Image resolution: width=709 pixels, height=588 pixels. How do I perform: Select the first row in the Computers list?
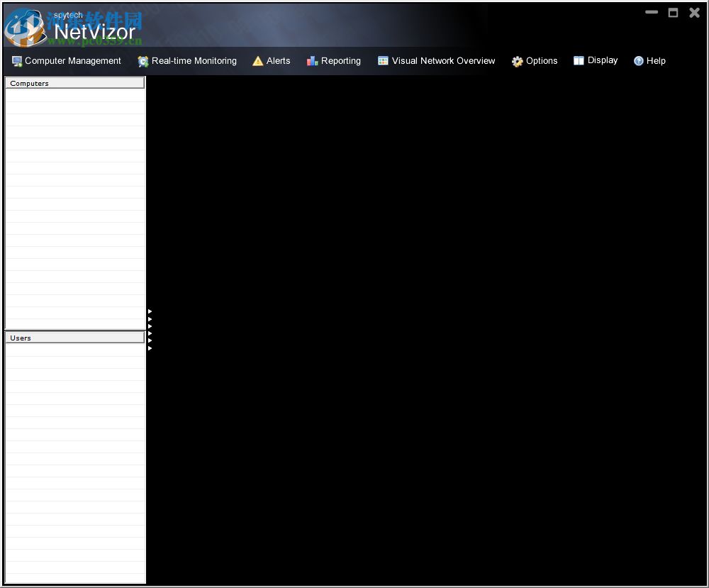click(74, 93)
